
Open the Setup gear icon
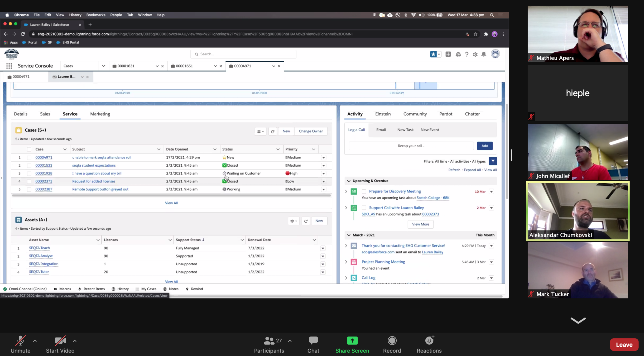click(475, 54)
